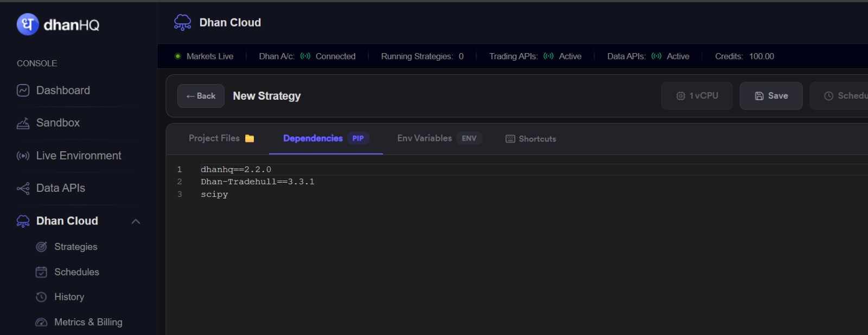Open the keyboard Shortcuts panel
This screenshot has width=868, height=335.
[531, 139]
